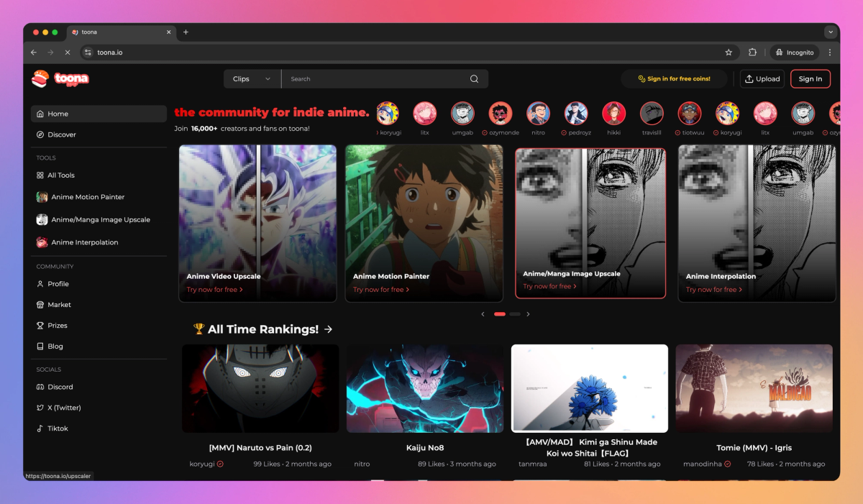Advance the carousel with the right arrow
Screen dimensions: 863x504
(x=528, y=314)
